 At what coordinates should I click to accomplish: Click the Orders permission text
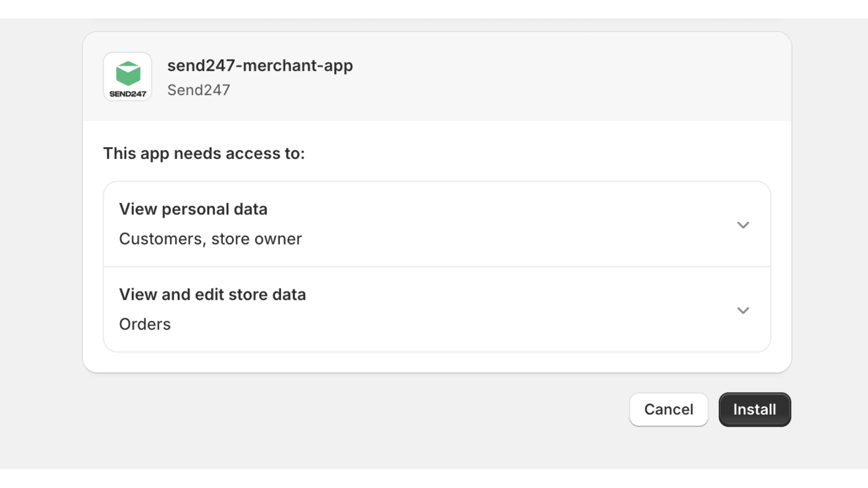[x=145, y=324]
